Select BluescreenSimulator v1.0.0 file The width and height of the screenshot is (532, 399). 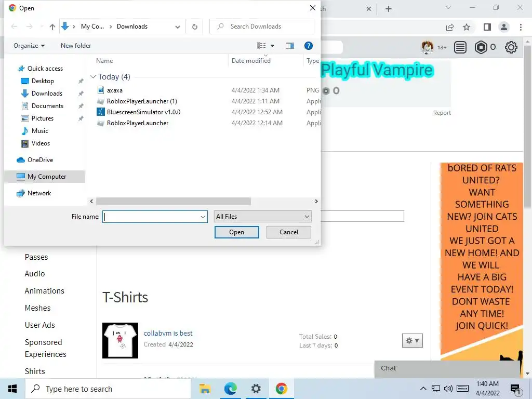[143, 112]
